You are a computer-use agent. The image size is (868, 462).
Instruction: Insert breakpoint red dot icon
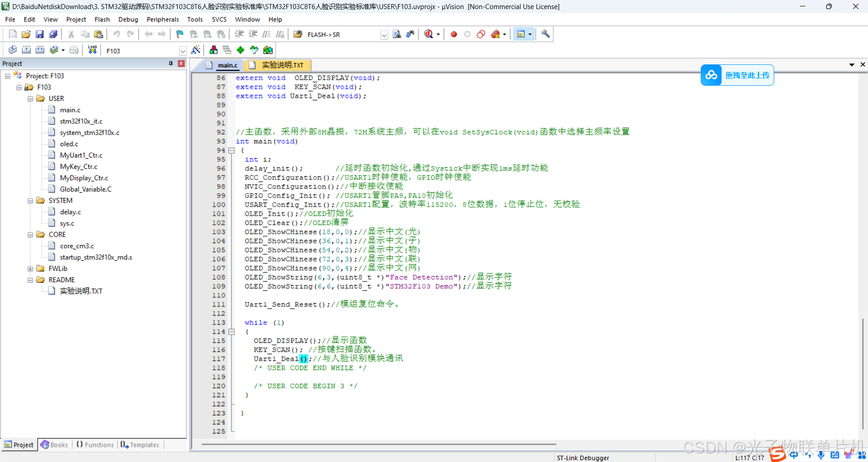pyautogui.click(x=454, y=34)
